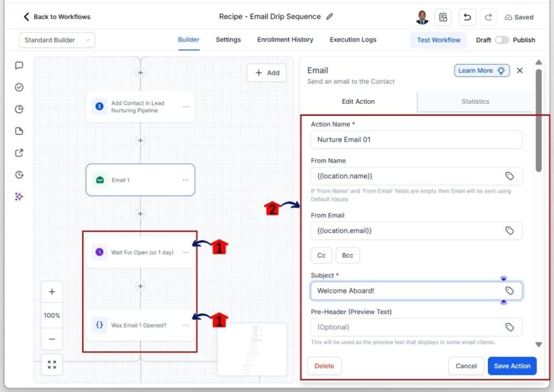Select the goals checkmark icon in sidebar
554x392 pixels.
pos(19,87)
